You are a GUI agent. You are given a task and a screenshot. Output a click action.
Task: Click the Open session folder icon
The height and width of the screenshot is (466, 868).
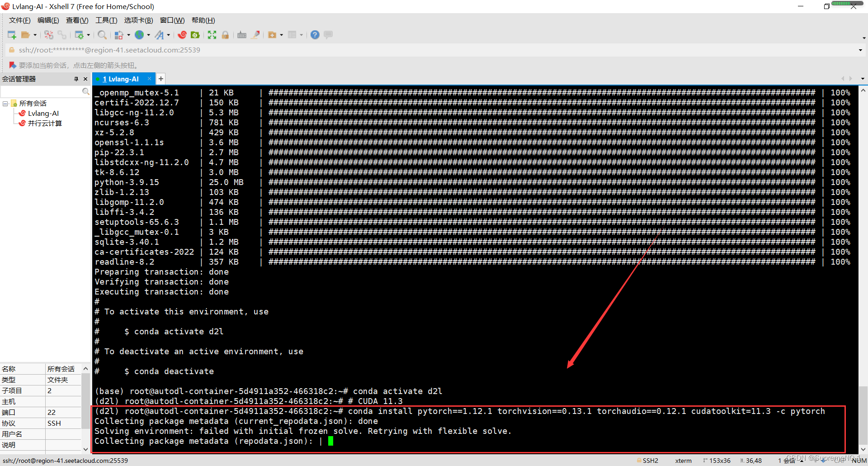click(x=25, y=35)
